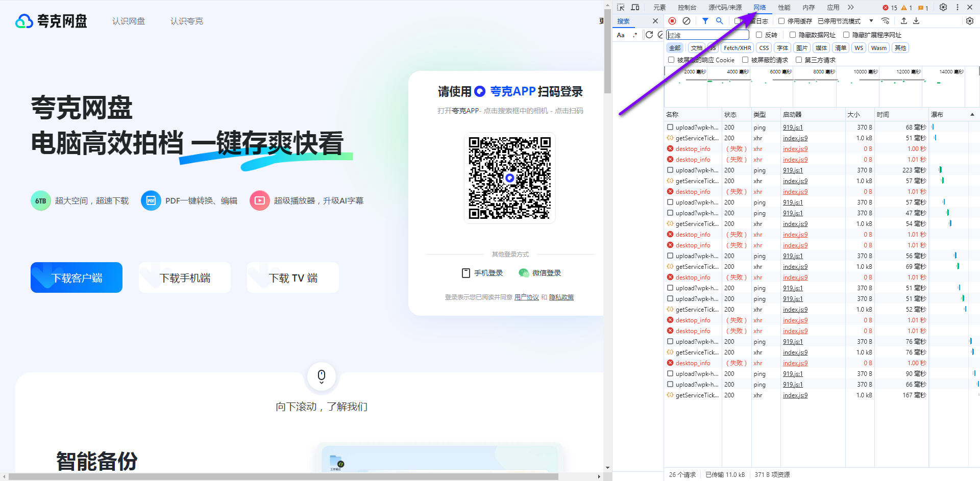Image resolution: width=980 pixels, height=481 pixels.
Task: Open the 用户协议 link
Action: click(527, 297)
